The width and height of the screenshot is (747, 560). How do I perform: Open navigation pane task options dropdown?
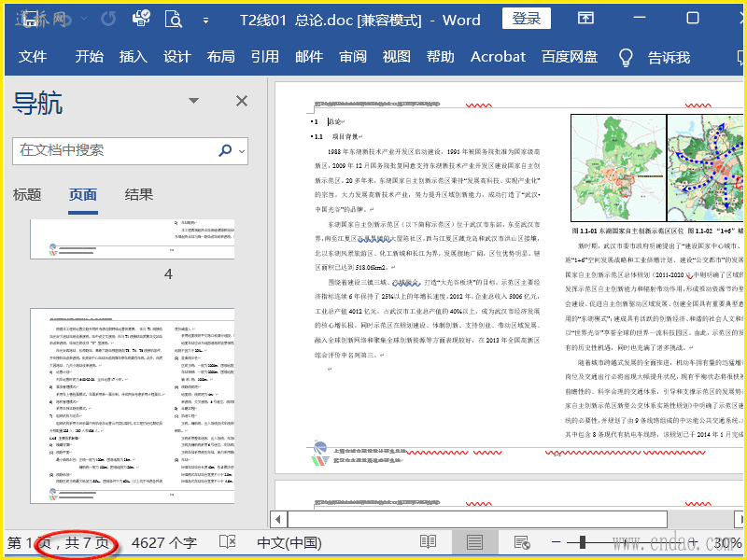pos(193,101)
